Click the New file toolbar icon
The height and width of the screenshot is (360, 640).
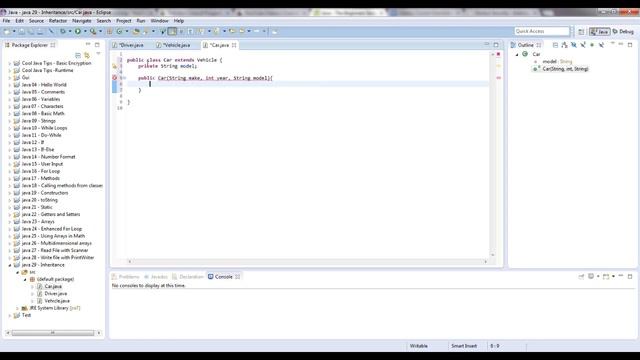7,31
